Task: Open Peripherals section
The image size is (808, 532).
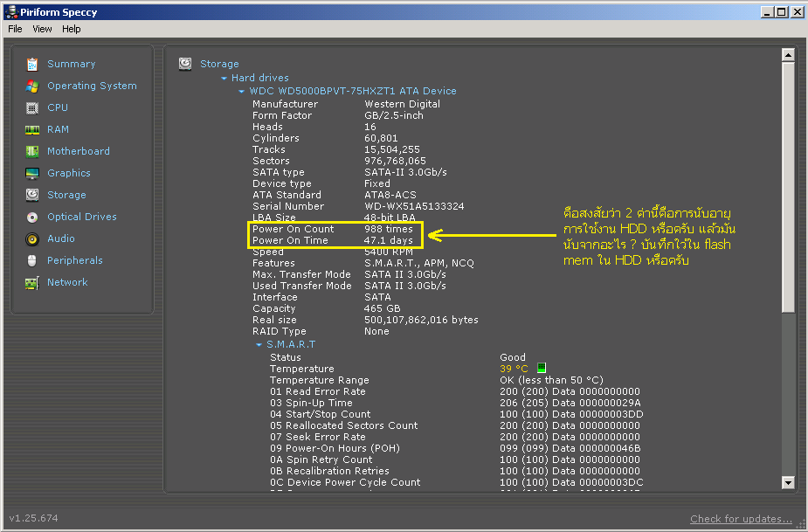Action: (x=75, y=261)
